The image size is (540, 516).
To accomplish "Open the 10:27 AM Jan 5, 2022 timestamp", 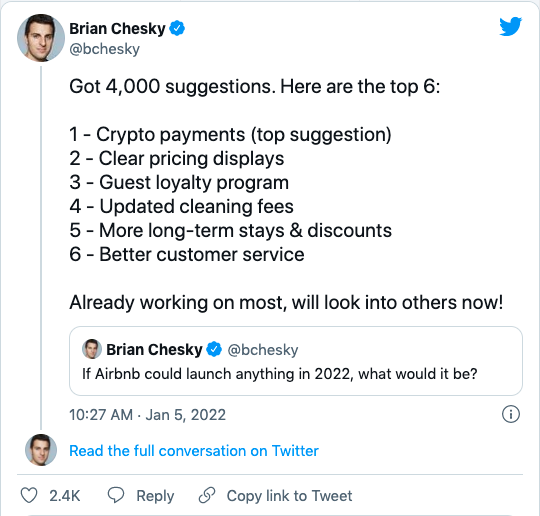I will point(147,415).
